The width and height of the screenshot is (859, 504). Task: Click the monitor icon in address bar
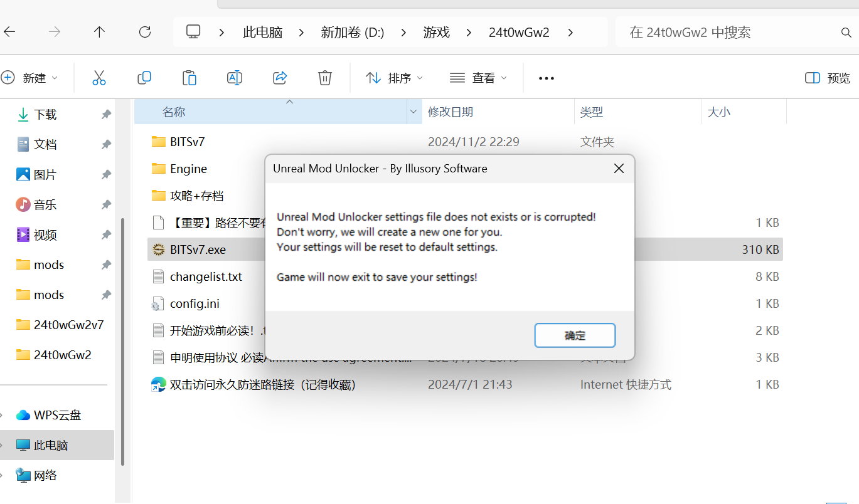pos(193,32)
